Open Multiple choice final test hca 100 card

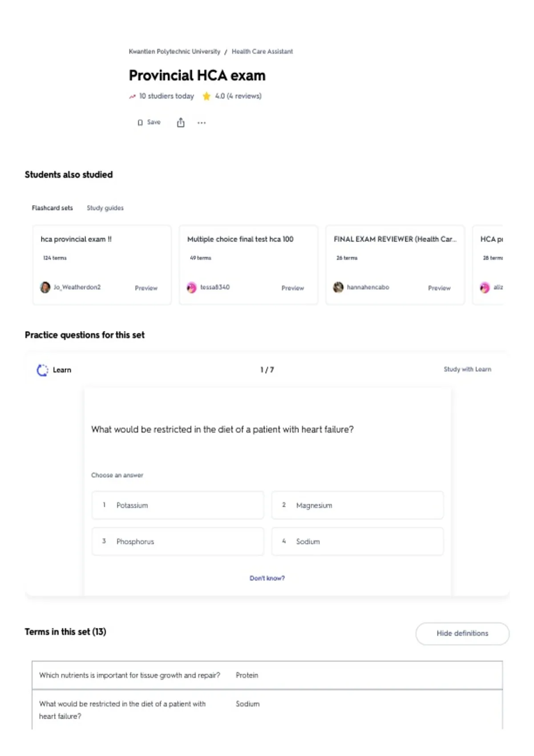(248, 265)
